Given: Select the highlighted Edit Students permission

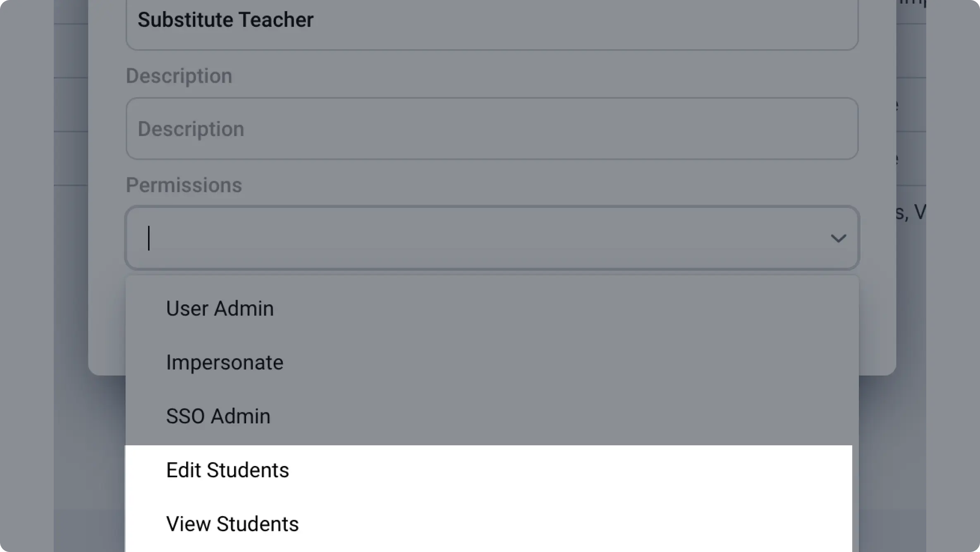Looking at the screenshot, I should pos(227,470).
